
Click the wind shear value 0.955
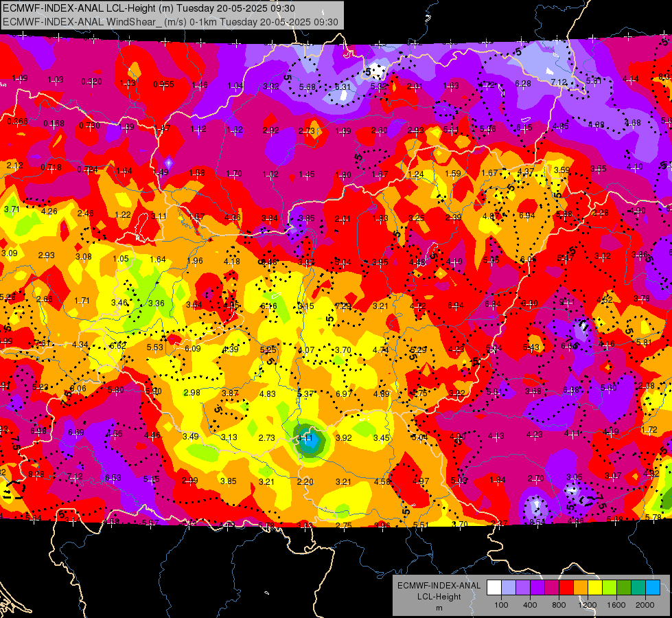click(164, 84)
